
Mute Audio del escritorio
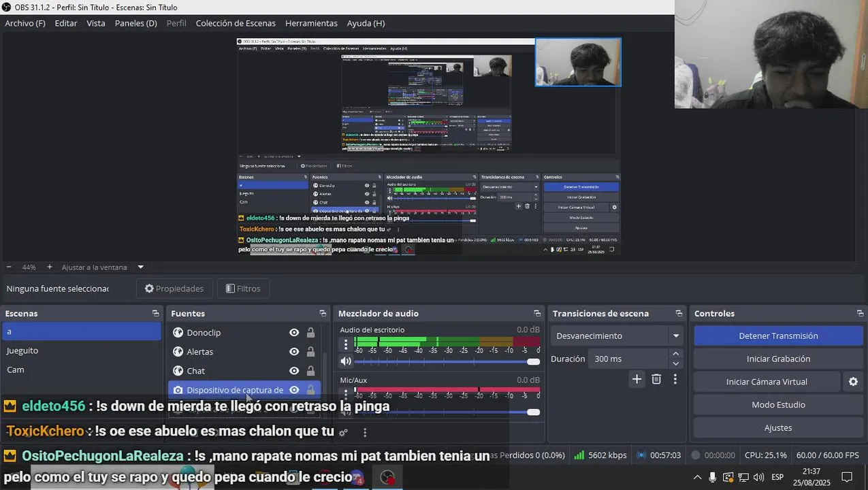click(x=346, y=361)
